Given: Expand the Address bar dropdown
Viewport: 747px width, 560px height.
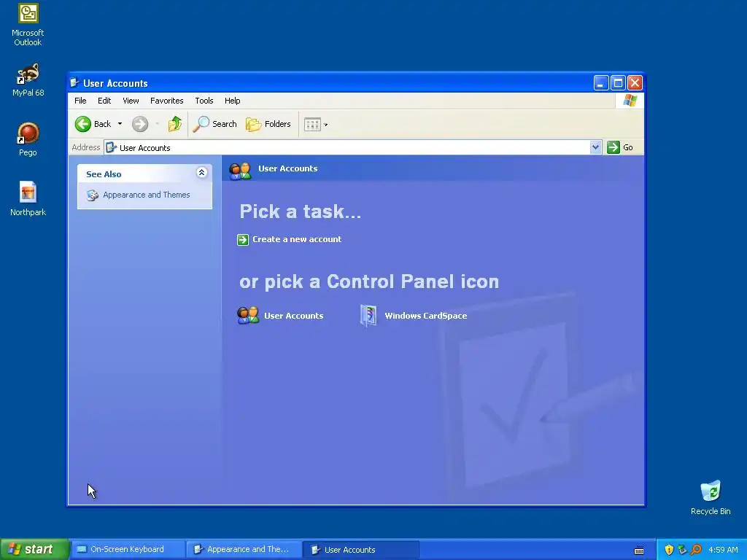Looking at the screenshot, I should point(595,147).
